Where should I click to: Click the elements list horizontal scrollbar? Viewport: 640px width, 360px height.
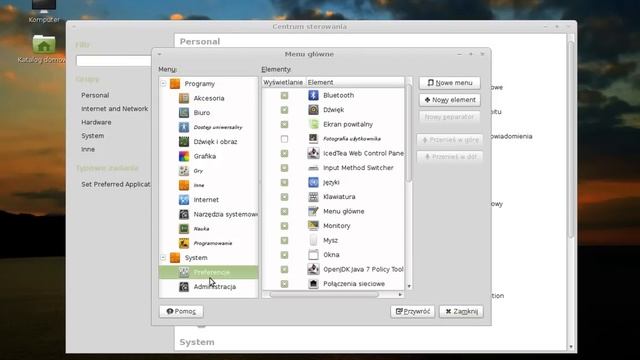(x=324, y=294)
